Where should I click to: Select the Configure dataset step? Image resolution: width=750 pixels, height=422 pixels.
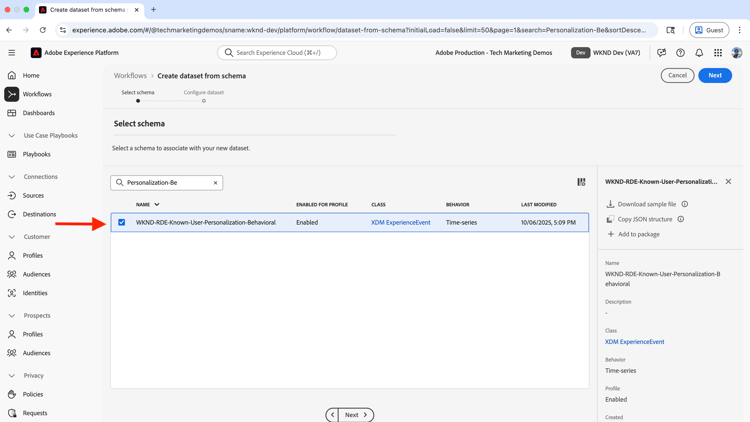click(x=204, y=95)
